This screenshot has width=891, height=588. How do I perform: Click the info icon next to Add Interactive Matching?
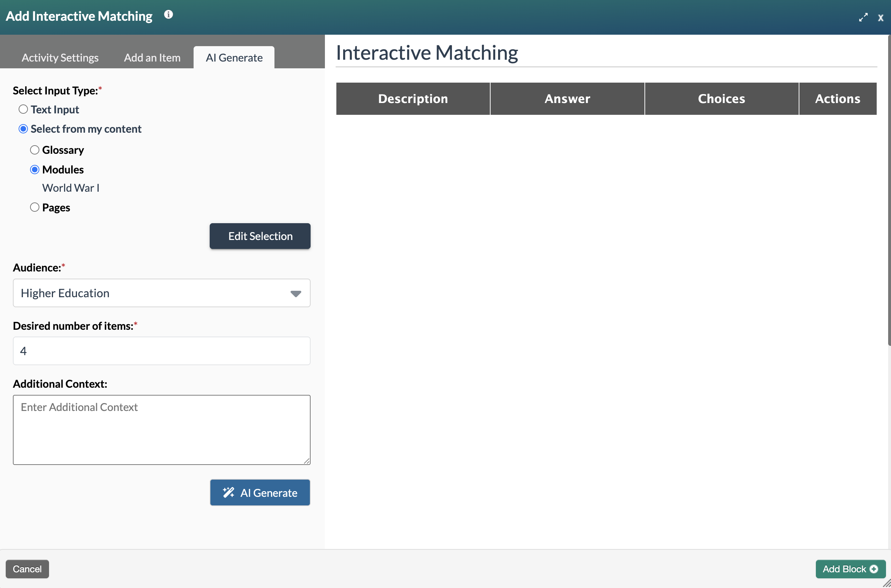click(x=169, y=15)
